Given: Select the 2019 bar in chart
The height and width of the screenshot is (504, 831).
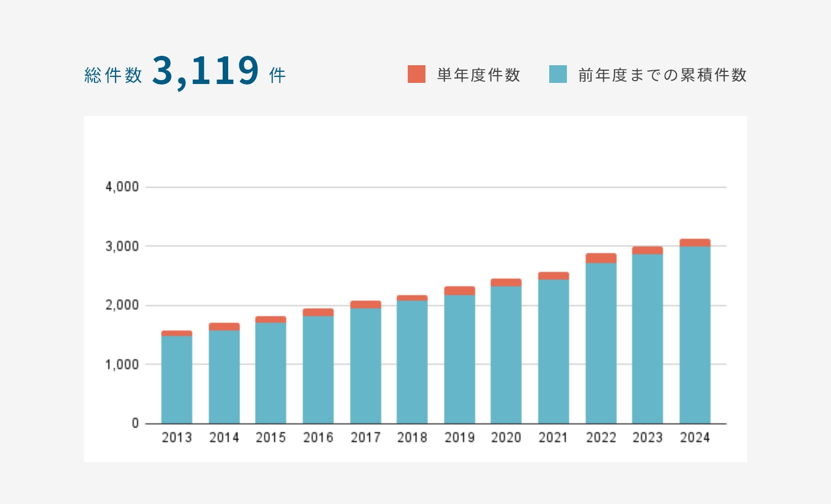Looking at the screenshot, I should coord(460,355).
